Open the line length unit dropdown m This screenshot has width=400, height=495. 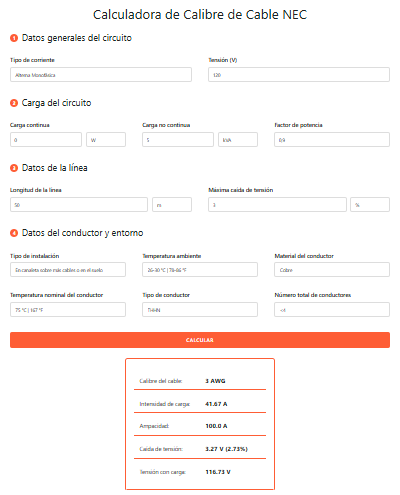(x=172, y=205)
